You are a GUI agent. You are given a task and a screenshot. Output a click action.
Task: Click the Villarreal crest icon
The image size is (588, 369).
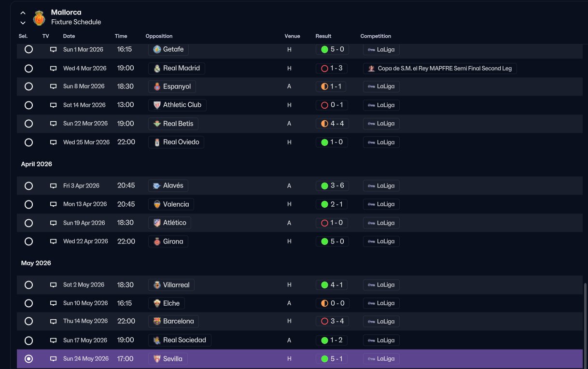(x=157, y=285)
